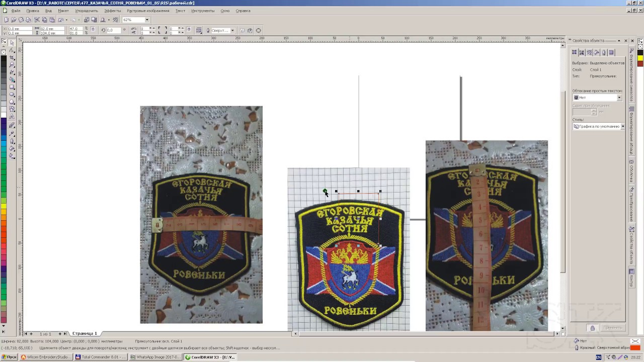Toggle the padlock beside Применить button
Image resolution: width=644 pixels, height=362 pixels.
[x=592, y=328]
